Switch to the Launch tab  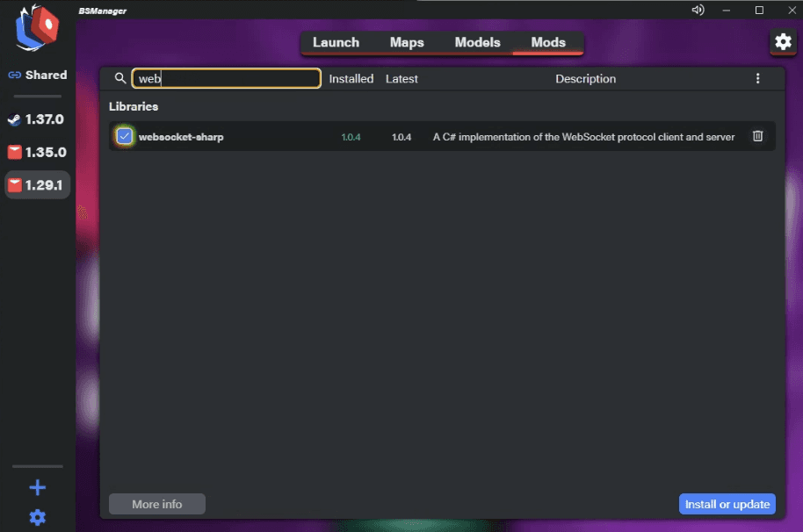336,42
